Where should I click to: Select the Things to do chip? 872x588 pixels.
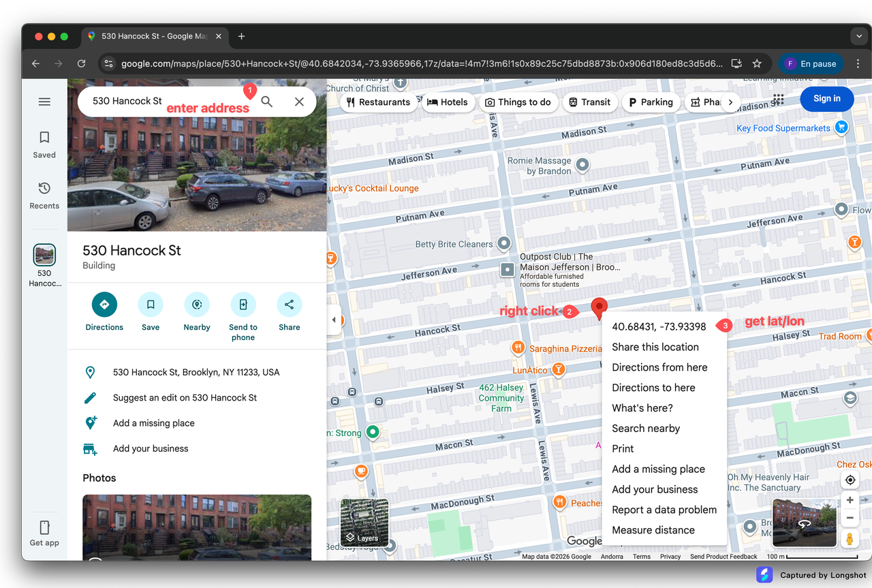point(518,102)
